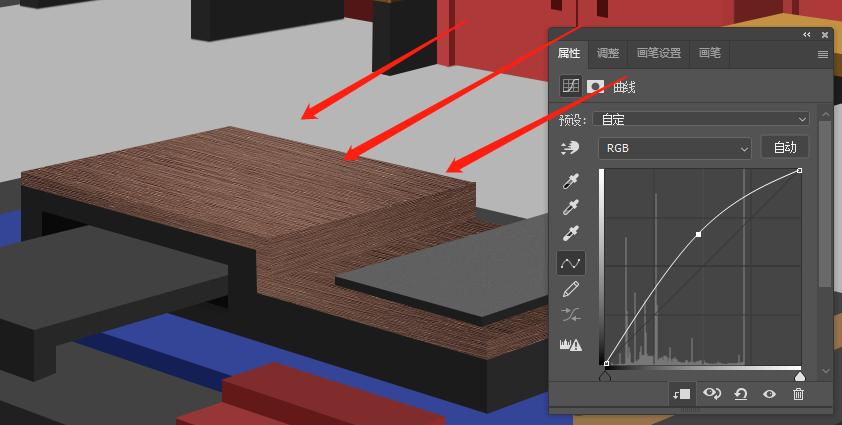This screenshot has height=425, width=842.
Task: Delete the curves adjustment layer
Action: coord(798,394)
